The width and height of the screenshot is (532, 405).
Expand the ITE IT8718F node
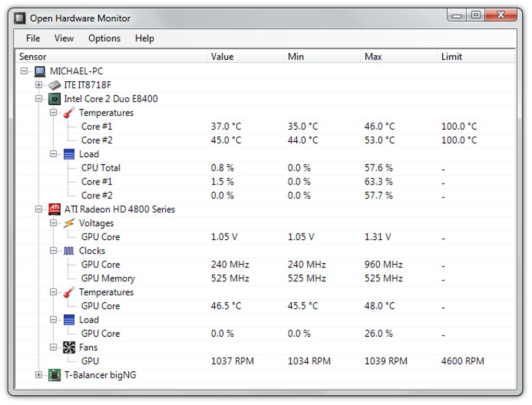(x=39, y=85)
